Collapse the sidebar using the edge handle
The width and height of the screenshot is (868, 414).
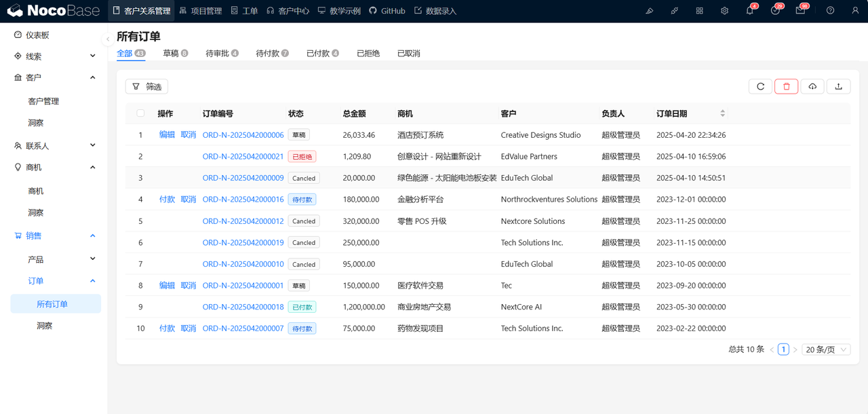pyautogui.click(x=108, y=39)
